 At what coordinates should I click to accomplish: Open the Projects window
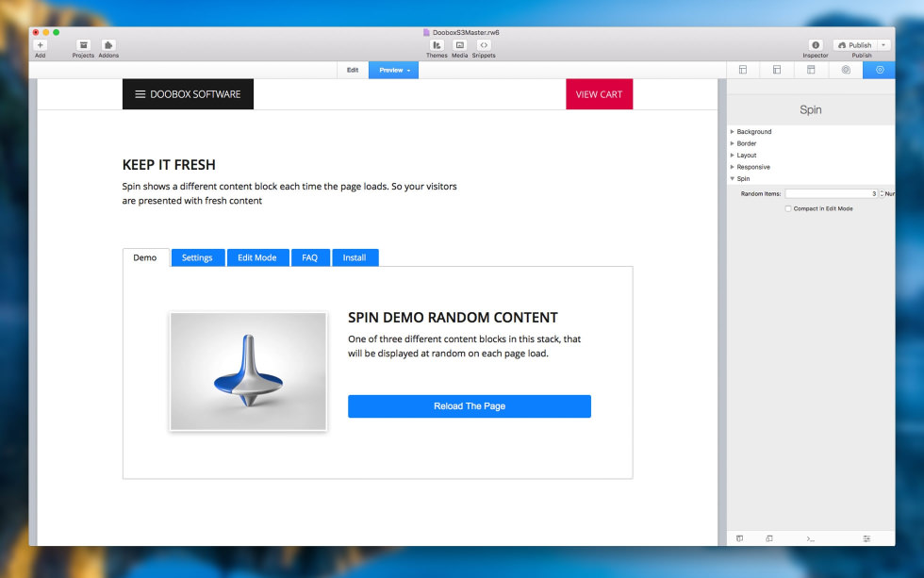pos(83,45)
